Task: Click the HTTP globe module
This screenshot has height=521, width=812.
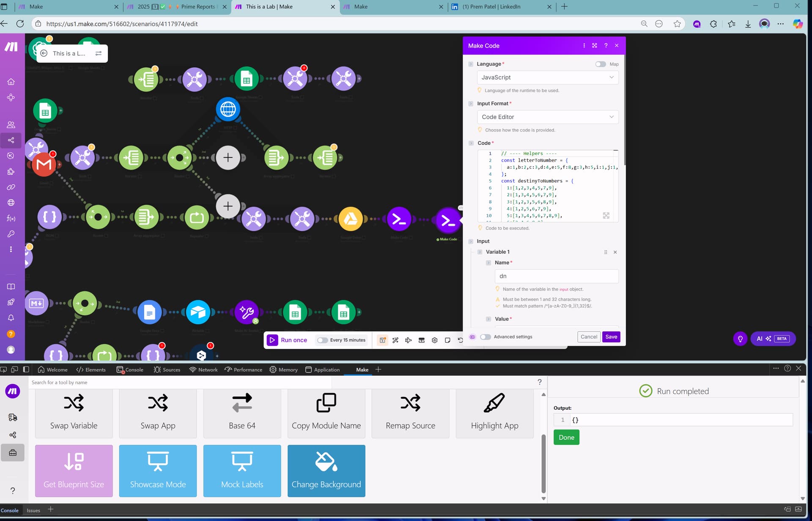Action: [x=228, y=109]
